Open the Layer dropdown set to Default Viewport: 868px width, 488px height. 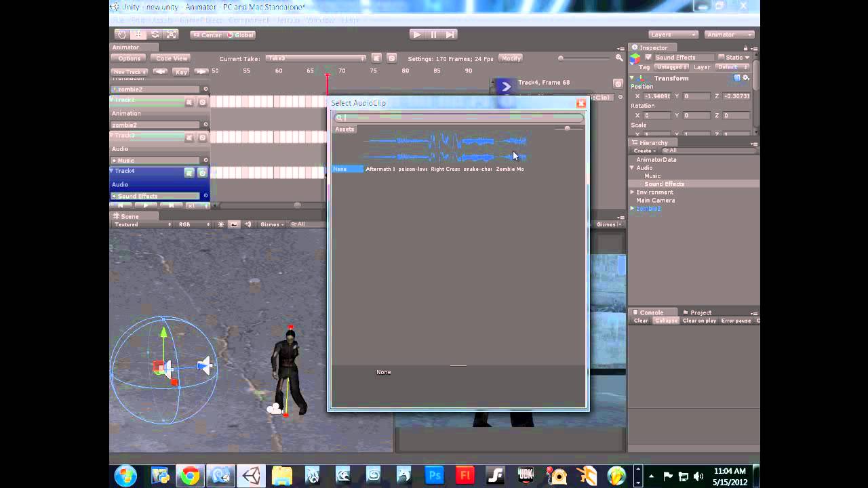pos(732,67)
